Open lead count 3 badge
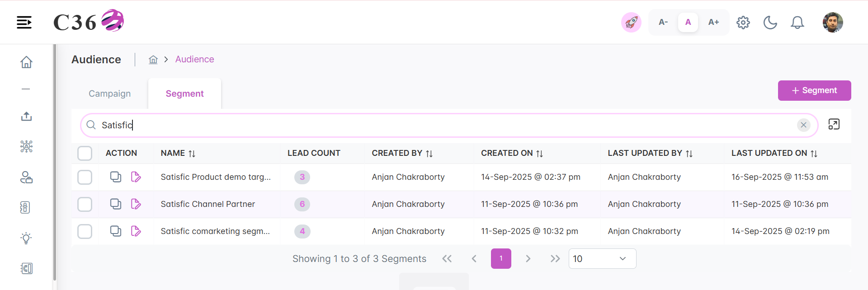868x290 pixels. point(302,177)
